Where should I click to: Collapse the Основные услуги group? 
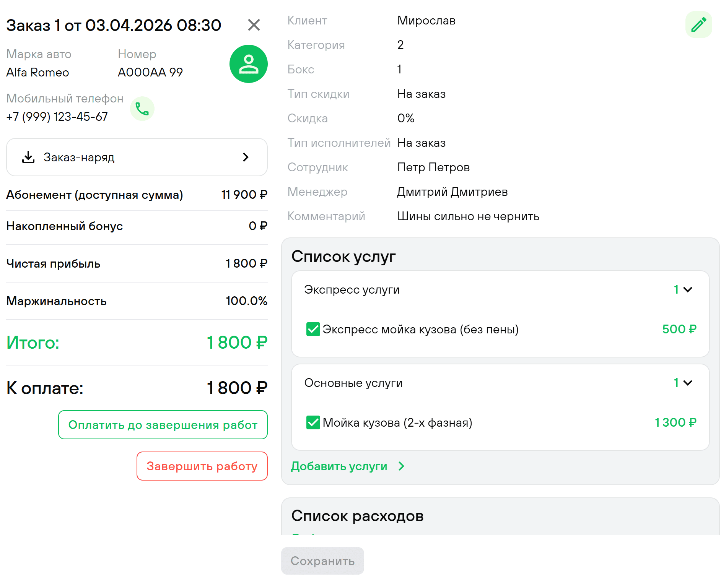(x=688, y=383)
